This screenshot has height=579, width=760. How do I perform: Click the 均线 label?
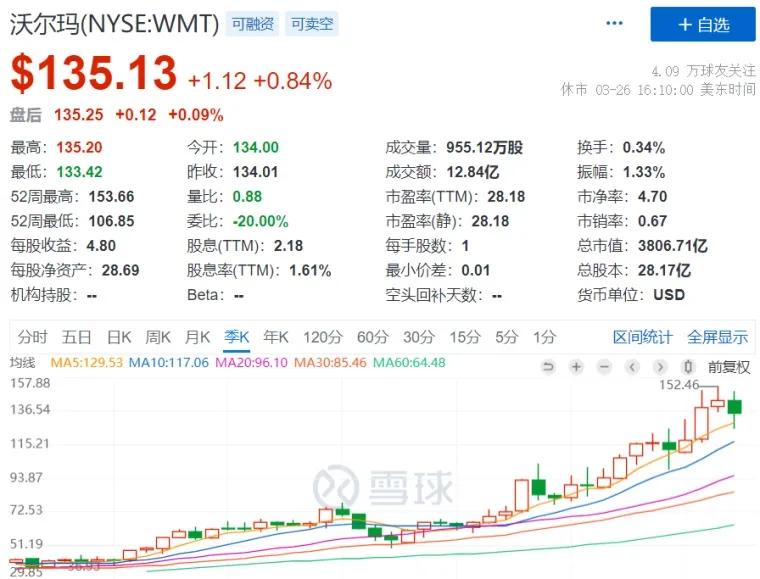(22, 362)
